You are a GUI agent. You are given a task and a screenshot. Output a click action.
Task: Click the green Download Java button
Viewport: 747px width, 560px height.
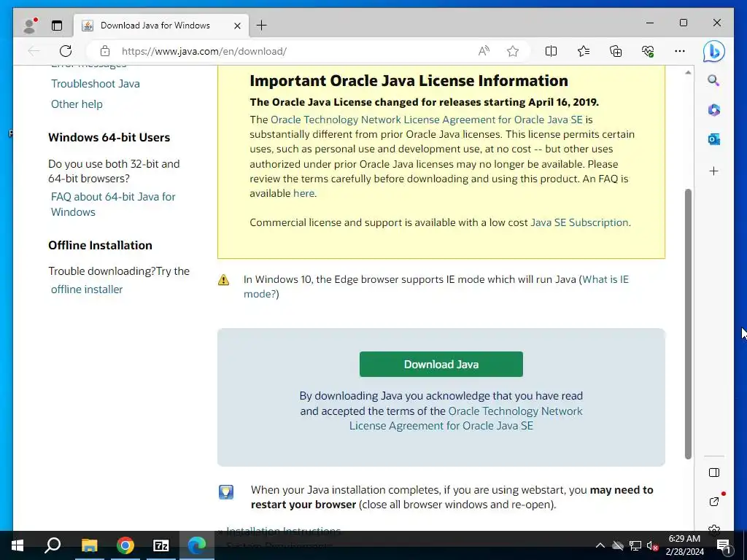point(441,365)
